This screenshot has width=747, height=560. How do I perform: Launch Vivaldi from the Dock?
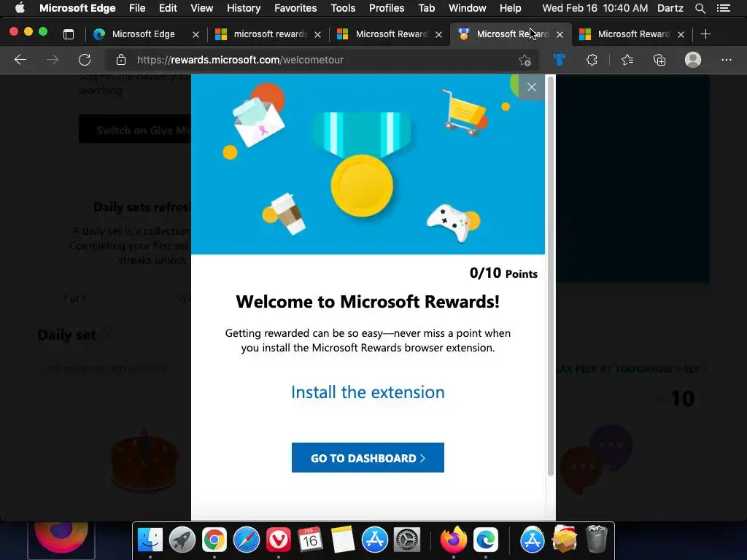(278, 540)
